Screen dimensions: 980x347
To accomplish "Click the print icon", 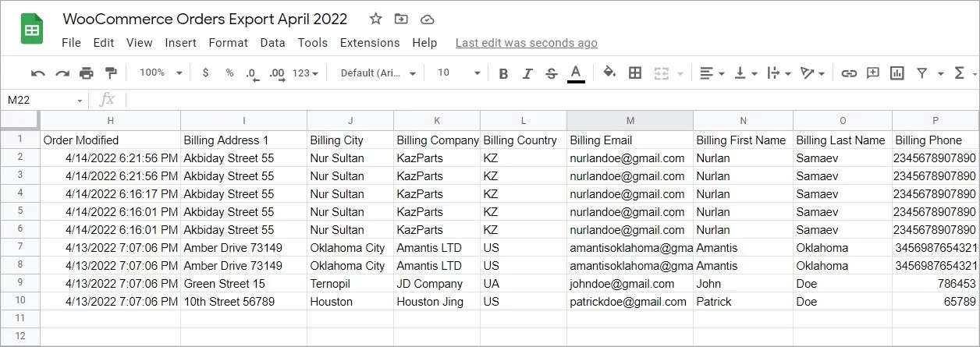I will pyautogui.click(x=86, y=73).
